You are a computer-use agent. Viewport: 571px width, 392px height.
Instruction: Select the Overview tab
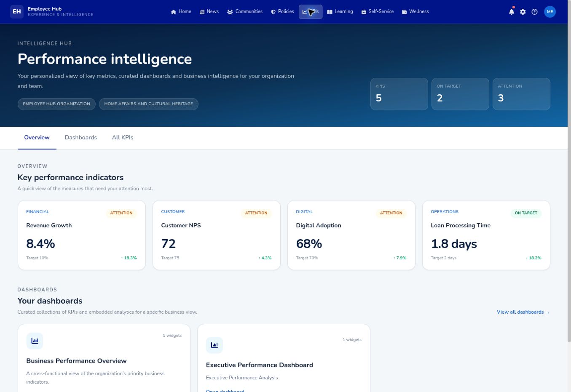pyautogui.click(x=37, y=138)
